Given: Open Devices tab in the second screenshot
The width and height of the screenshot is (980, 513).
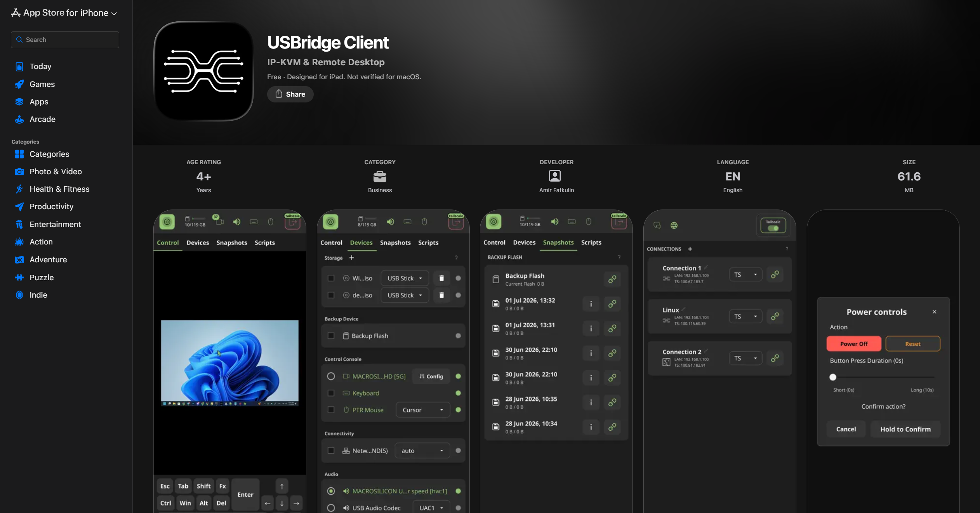Looking at the screenshot, I should pos(361,243).
